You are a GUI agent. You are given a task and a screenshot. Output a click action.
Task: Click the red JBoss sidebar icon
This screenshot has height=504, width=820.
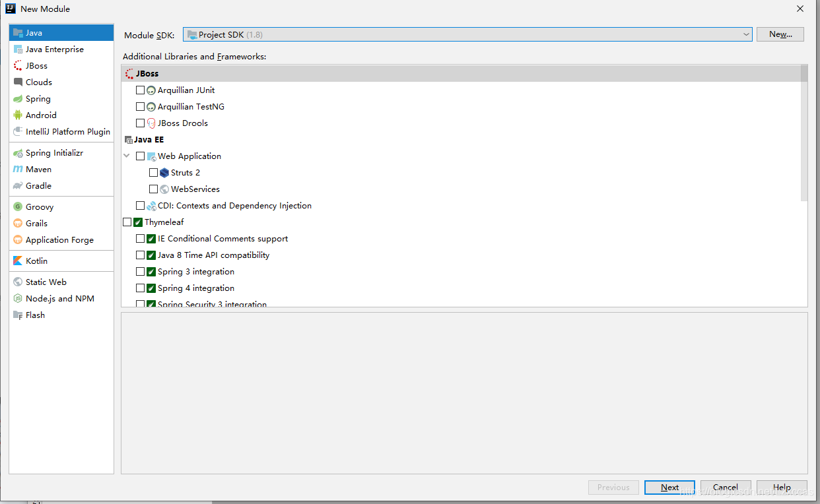[18, 65]
